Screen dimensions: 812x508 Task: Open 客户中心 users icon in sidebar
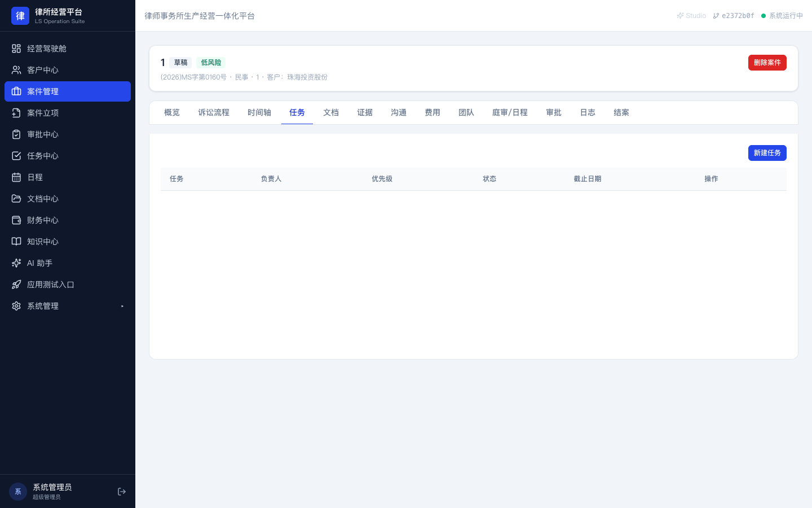pyautogui.click(x=16, y=70)
